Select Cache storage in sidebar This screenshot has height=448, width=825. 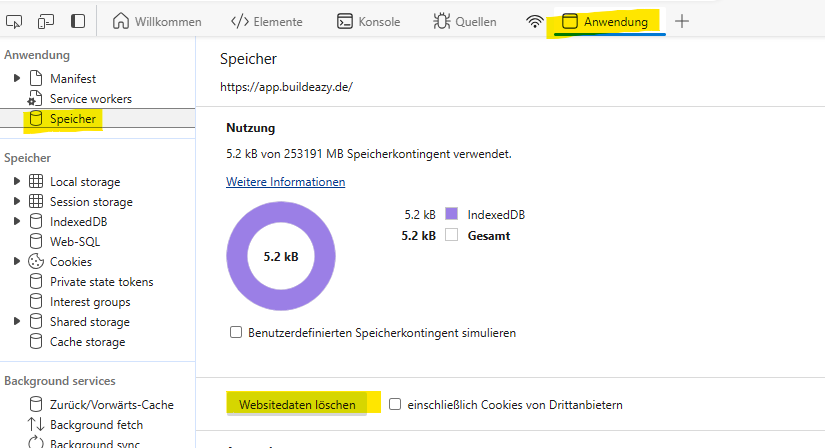pos(87,342)
